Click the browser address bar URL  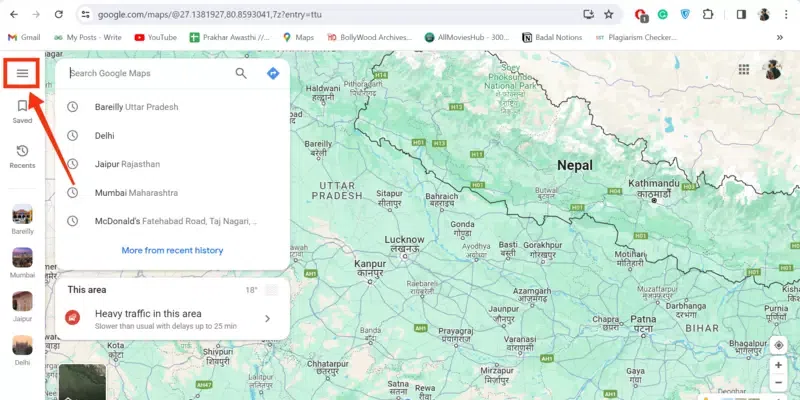click(210, 15)
